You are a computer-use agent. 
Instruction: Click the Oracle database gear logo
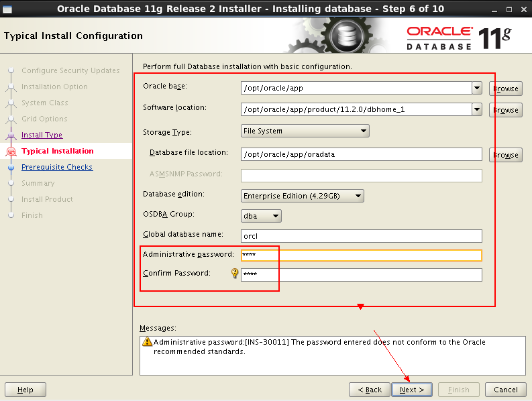[x=346, y=36]
